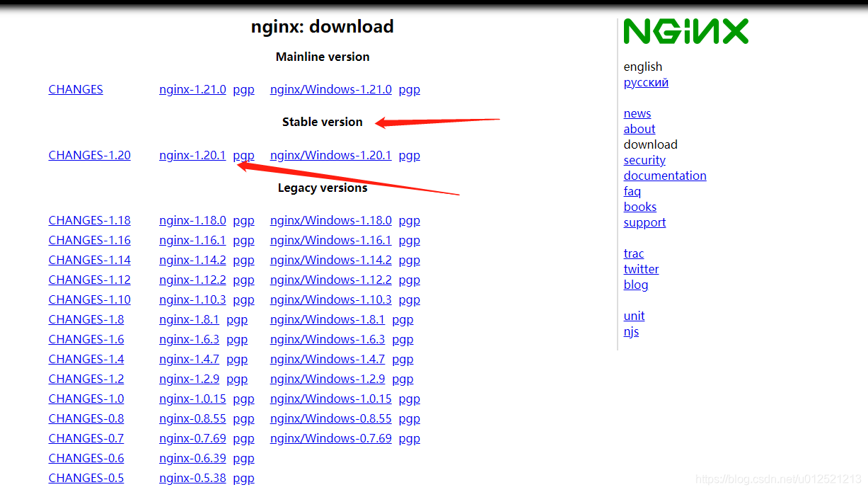868x492 pixels.
Task: Open CHANGES-1.16 link
Action: (x=90, y=241)
